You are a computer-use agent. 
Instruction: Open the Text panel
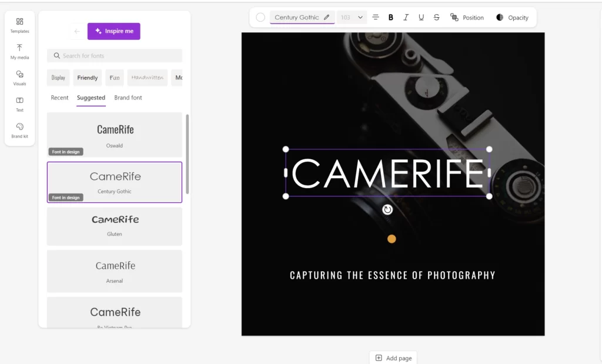coord(19,104)
